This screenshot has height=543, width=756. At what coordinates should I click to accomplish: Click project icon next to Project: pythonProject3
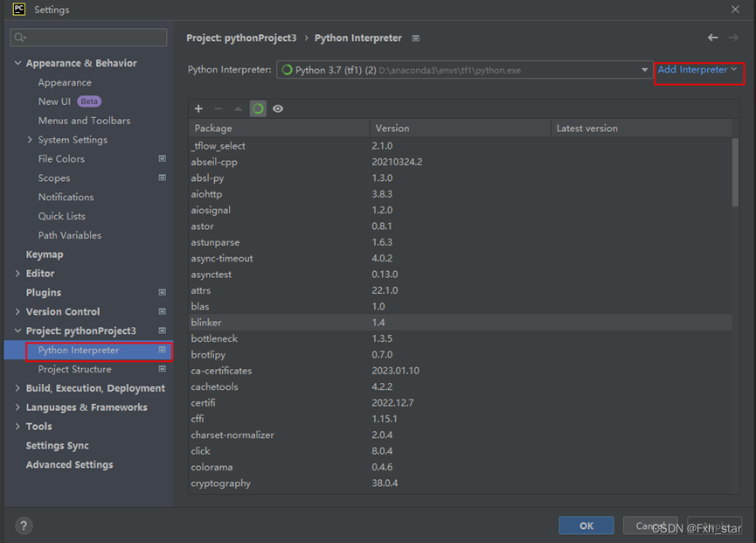163,331
